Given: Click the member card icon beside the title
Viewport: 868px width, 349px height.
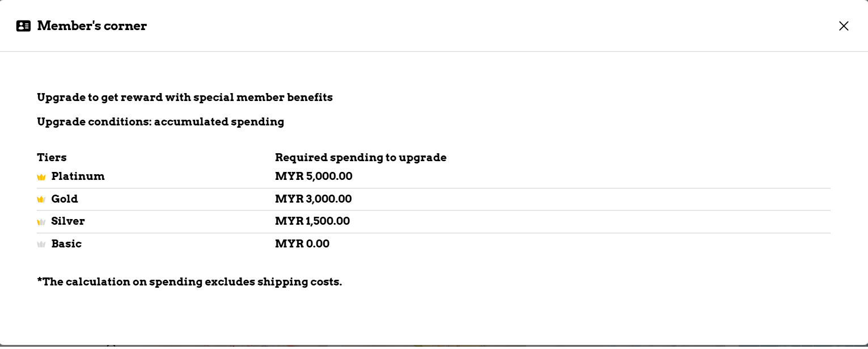Looking at the screenshot, I should click(x=23, y=26).
